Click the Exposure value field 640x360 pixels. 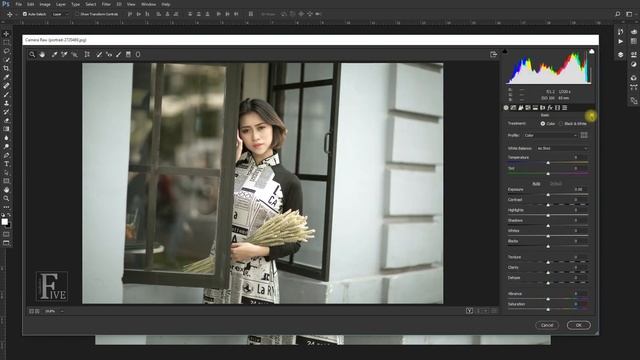[578, 189]
